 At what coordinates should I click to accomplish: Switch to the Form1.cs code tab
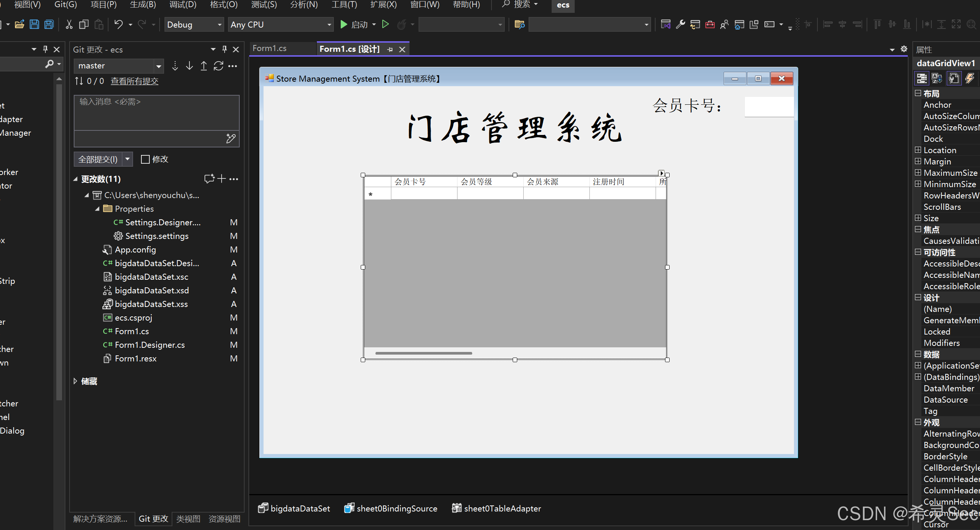(269, 48)
